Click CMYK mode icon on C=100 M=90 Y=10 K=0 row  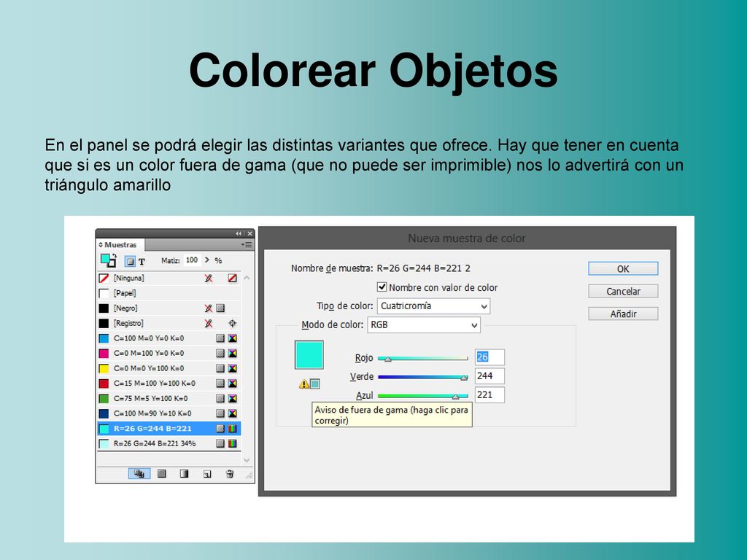[232, 413]
